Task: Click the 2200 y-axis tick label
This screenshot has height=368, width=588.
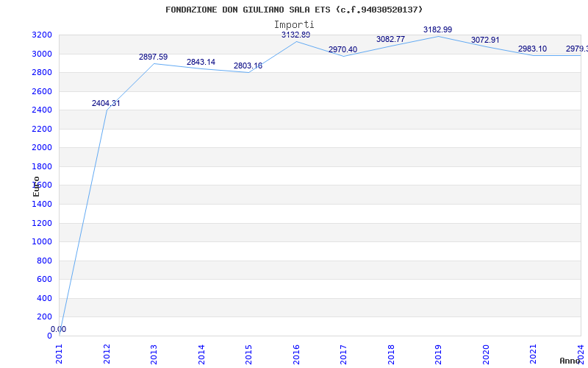Action: tap(42, 130)
